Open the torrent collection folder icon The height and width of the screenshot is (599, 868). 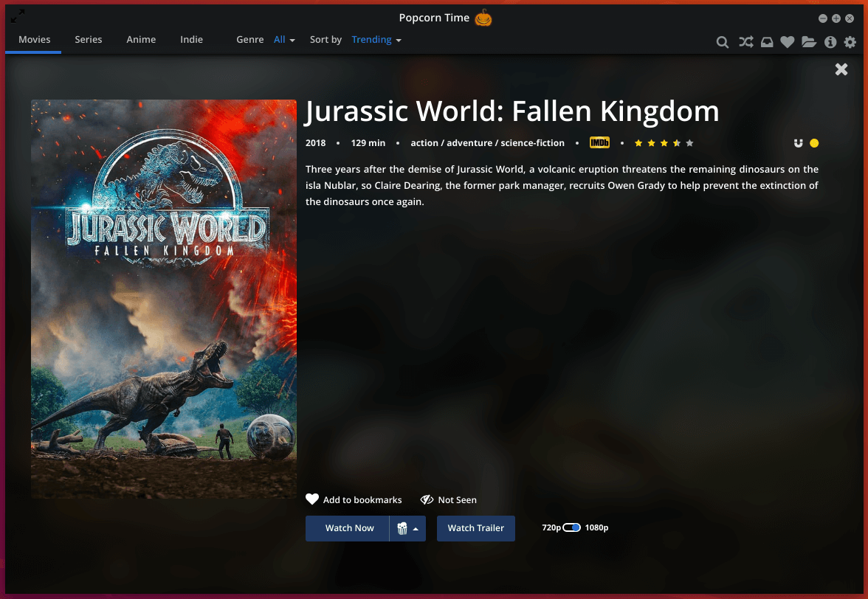click(x=808, y=42)
